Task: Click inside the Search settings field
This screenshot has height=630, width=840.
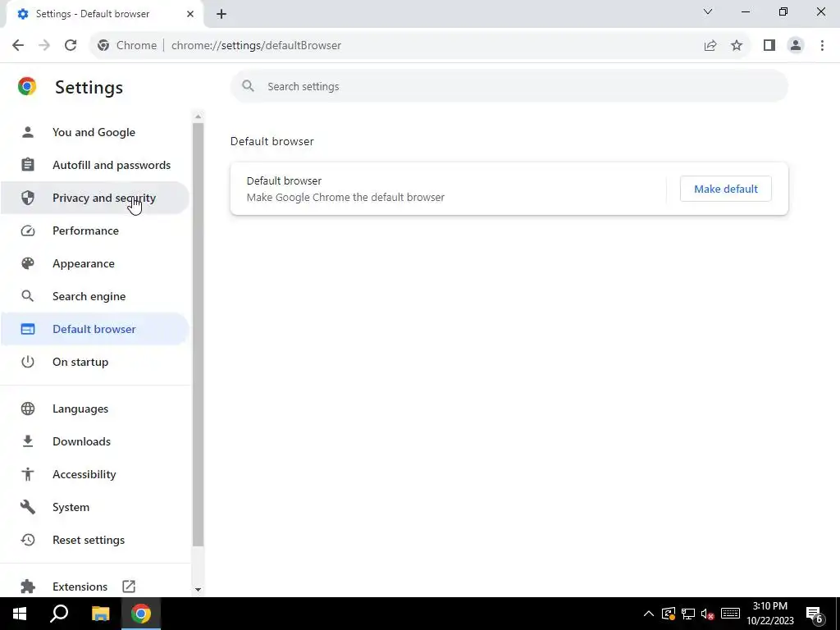Action: tap(509, 86)
